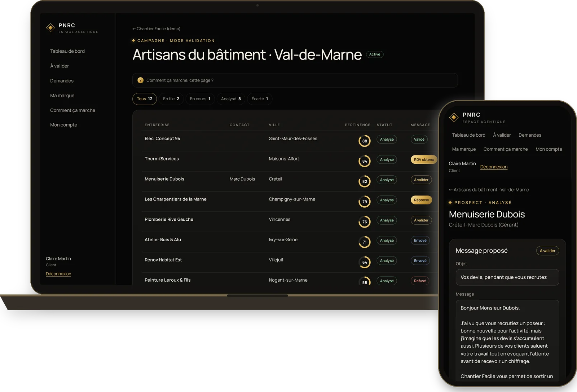Click Validé badge for Elec' Concept 94
Image resolution: width=577 pixels, height=392 pixels.
[x=419, y=139]
